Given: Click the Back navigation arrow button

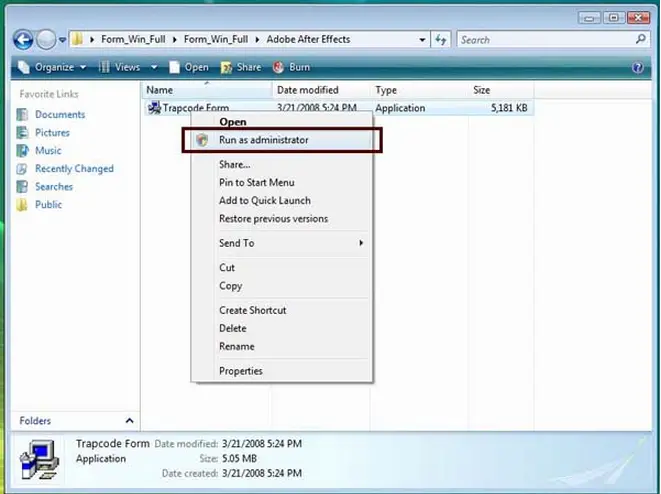Looking at the screenshot, I should click(x=23, y=40).
